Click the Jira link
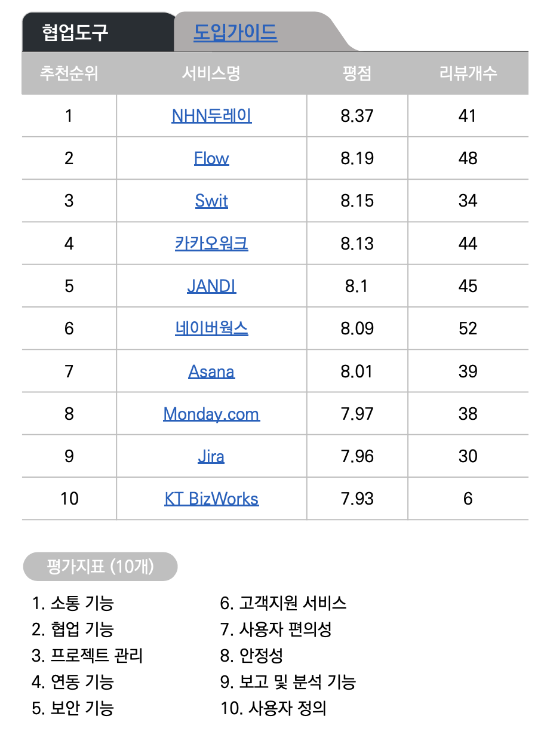 (211, 456)
